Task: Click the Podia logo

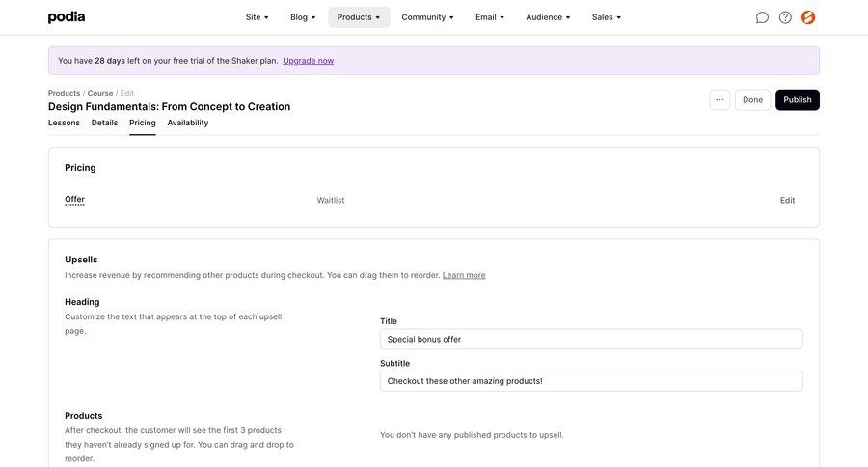Action: (67, 16)
